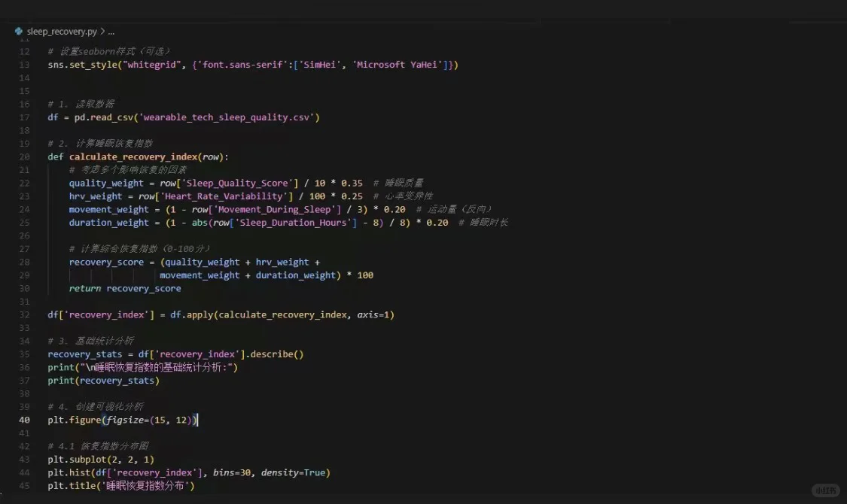The height and width of the screenshot is (504, 847).
Task: Click the axis=1 argument
Action: (373, 314)
